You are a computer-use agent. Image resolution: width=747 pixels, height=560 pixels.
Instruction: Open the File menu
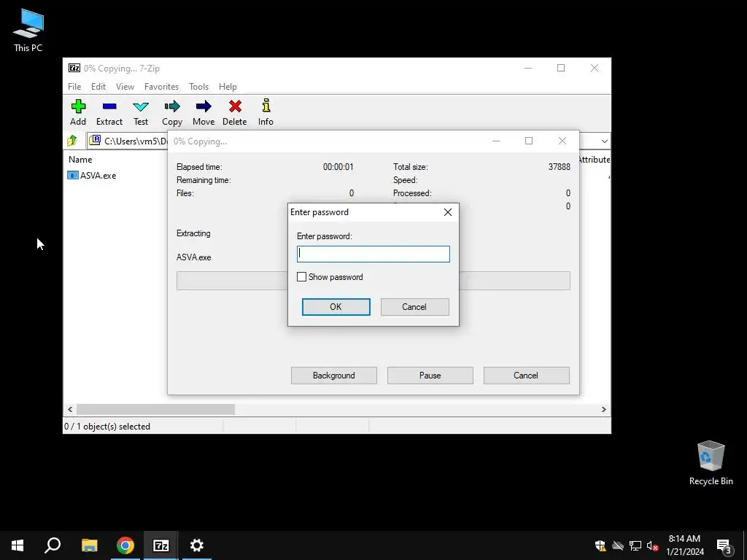coord(74,87)
